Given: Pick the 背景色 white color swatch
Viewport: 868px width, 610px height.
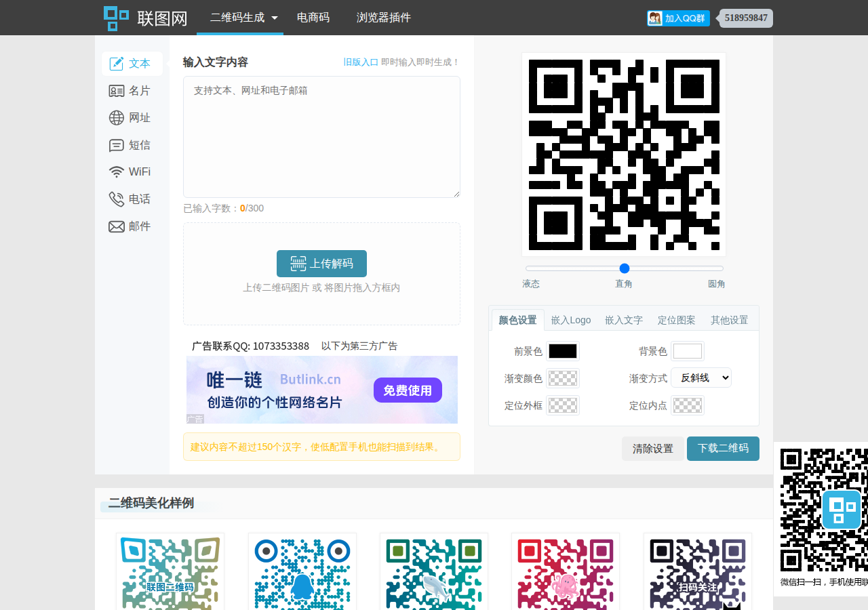Looking at the screenshot, I should coord(688,351).
